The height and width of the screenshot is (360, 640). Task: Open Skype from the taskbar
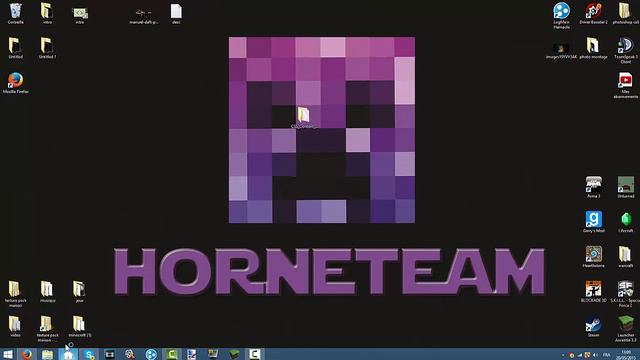click(x=89, y=354)
